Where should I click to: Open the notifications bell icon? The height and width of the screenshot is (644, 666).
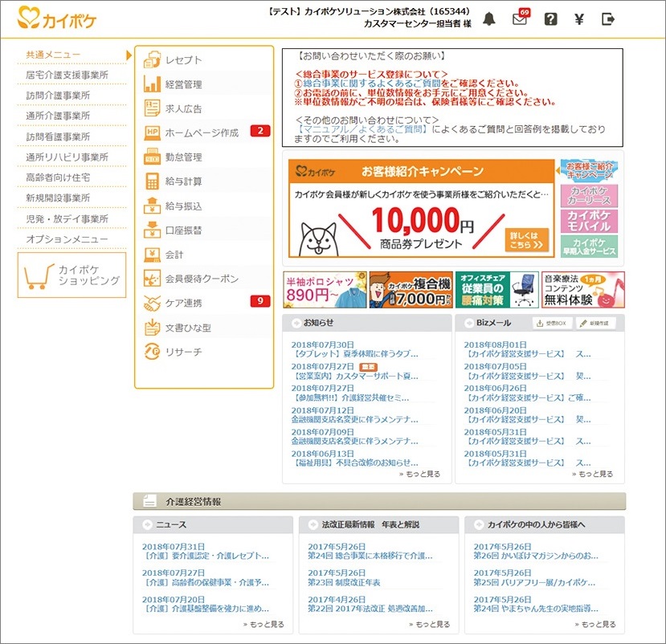coord(489,19)
